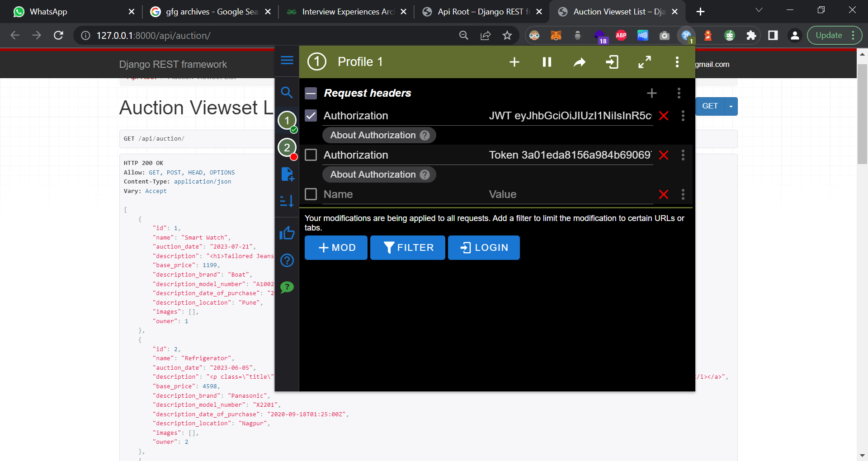868x461 pixels.
Task: Click the share page icon in address bar
Action: [x=486, y=35]
